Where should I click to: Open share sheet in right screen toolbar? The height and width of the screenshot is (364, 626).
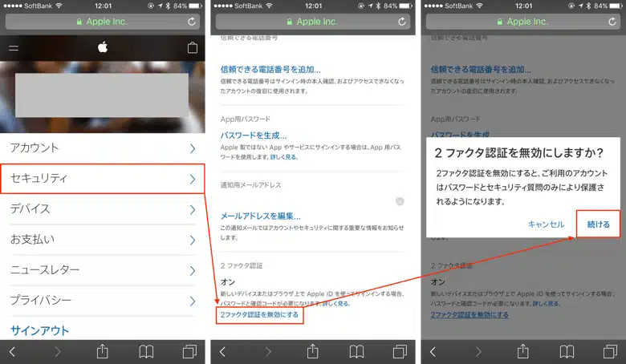coord(523,351)
